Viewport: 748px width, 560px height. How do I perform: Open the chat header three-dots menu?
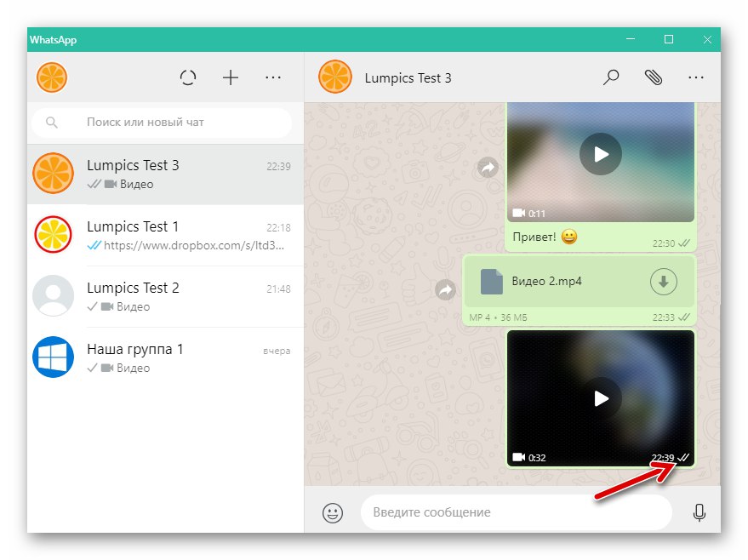pos(696,77)
